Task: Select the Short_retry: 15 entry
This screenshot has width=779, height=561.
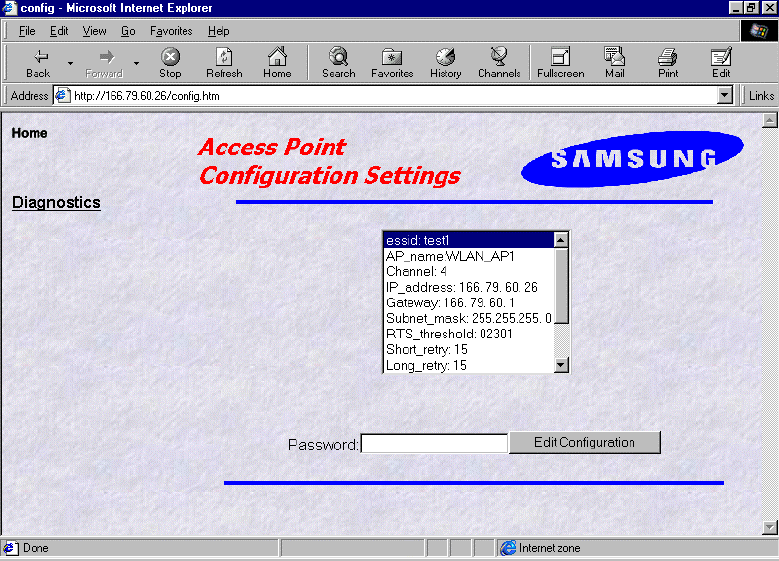Action: 468,349
